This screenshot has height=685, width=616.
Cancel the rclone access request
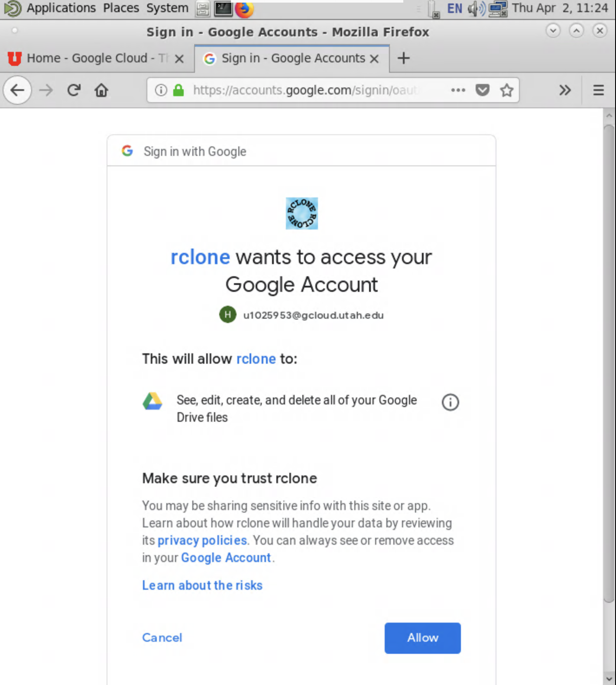(162, 638)
